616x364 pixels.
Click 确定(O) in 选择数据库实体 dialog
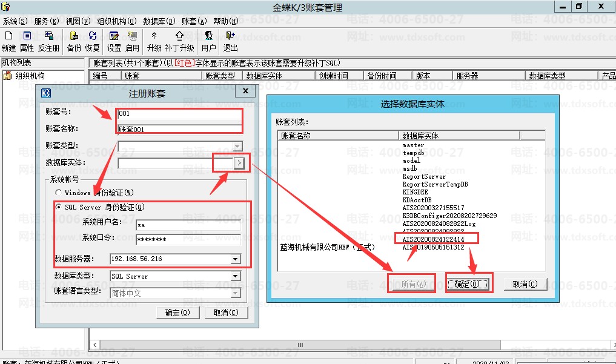(467, 284)
